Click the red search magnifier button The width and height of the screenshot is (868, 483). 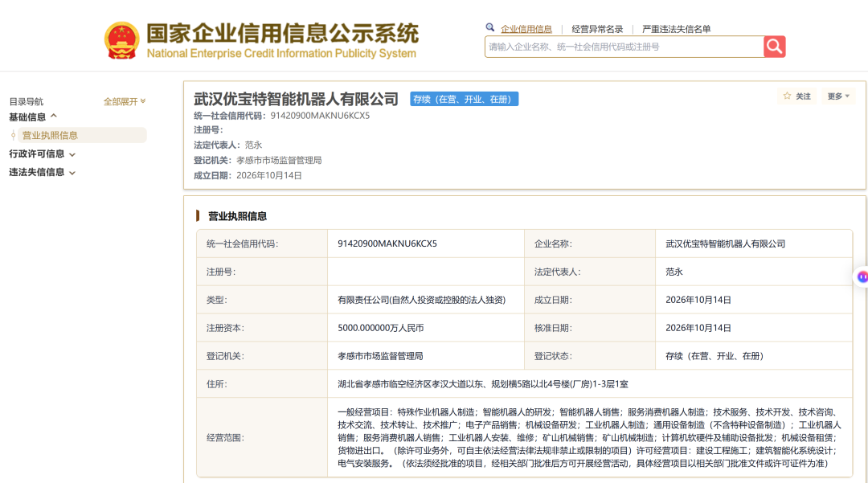(775, 47)
